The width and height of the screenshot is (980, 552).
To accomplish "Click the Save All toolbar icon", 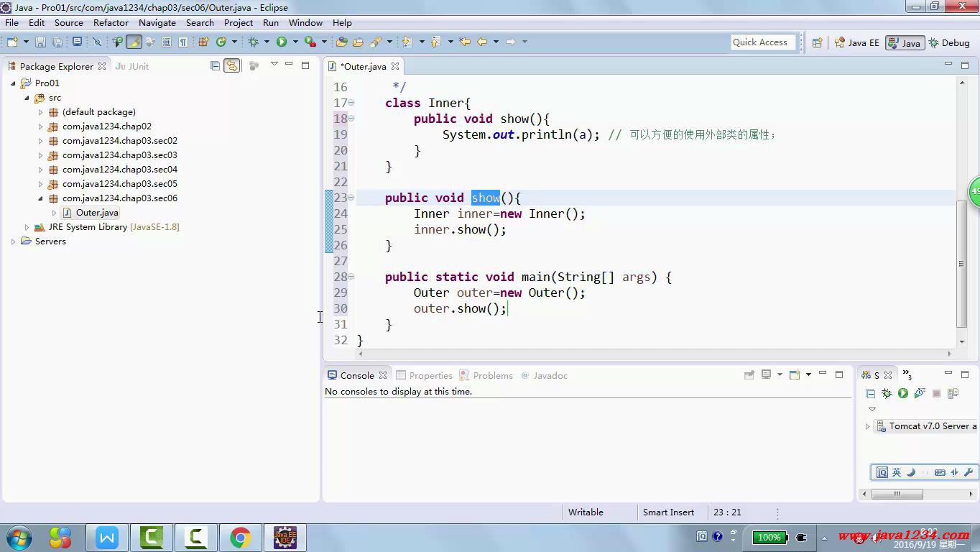I will (57, 42).
